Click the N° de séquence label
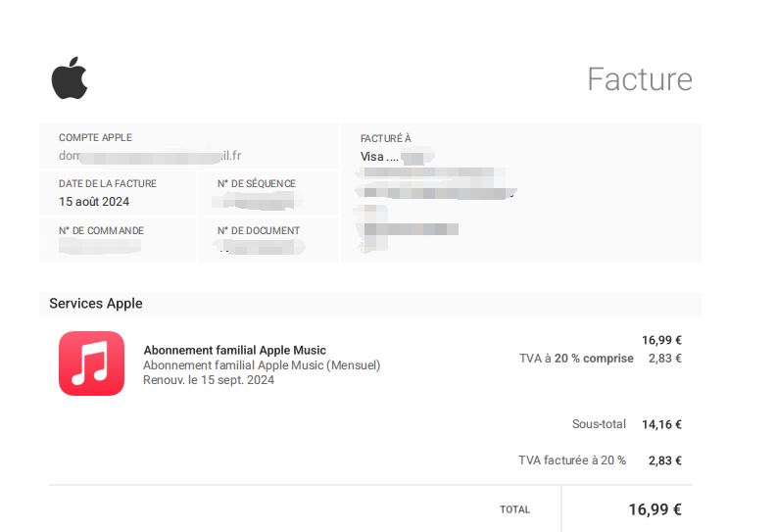The image size is (777, 532). coord(256,184)
